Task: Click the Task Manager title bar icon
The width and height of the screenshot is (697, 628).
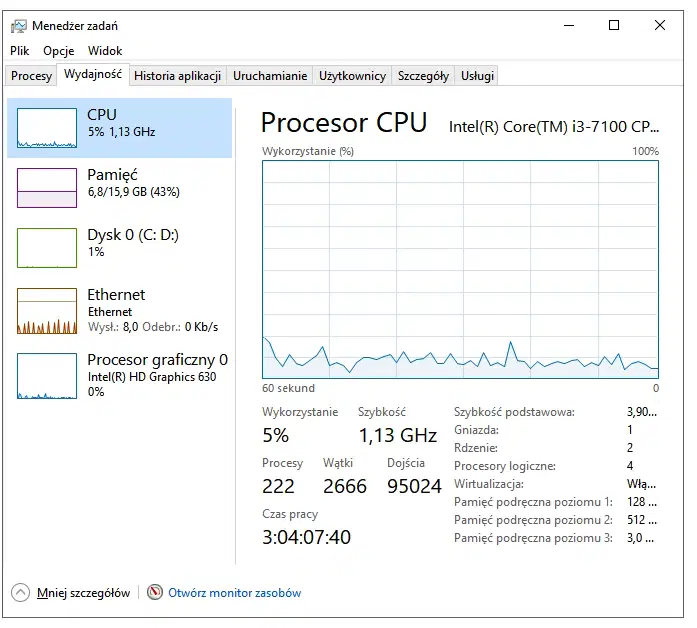Action: point(19,26)
